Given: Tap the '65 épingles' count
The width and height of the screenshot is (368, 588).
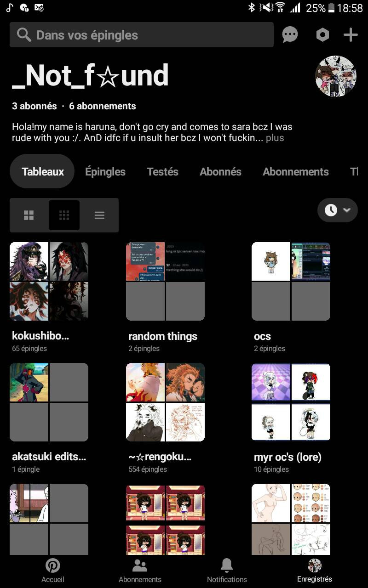Looking at the screenshot, I should click(x=29, y=349).
